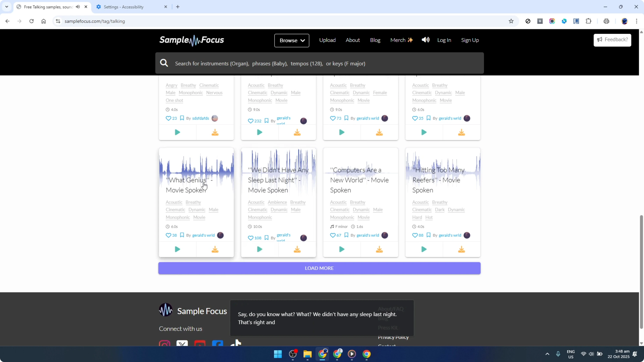Play the 6.0s sample with 35 likes
Viewport: 644px width, 362px height.
coord(424,132)
